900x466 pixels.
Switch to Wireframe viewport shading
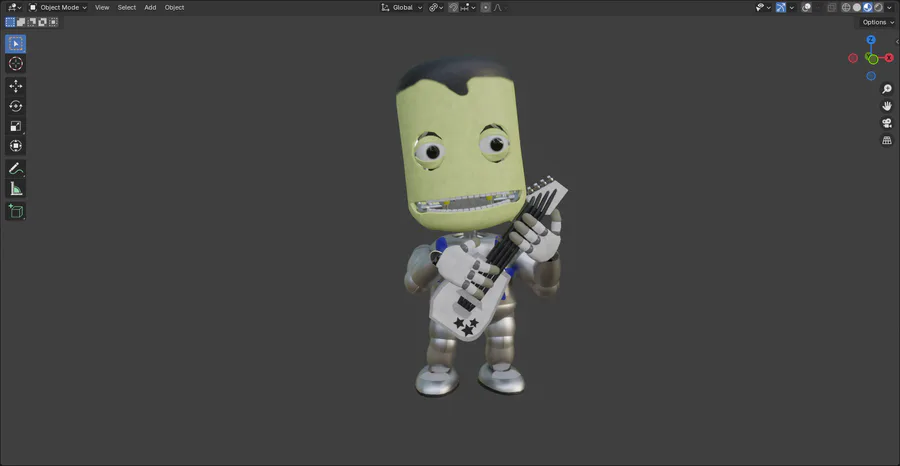coord(846,7)
